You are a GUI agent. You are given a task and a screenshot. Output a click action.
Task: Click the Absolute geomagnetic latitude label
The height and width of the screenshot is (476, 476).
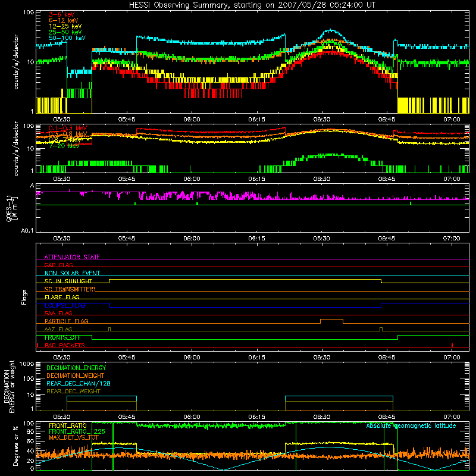(x=411, y=425)
